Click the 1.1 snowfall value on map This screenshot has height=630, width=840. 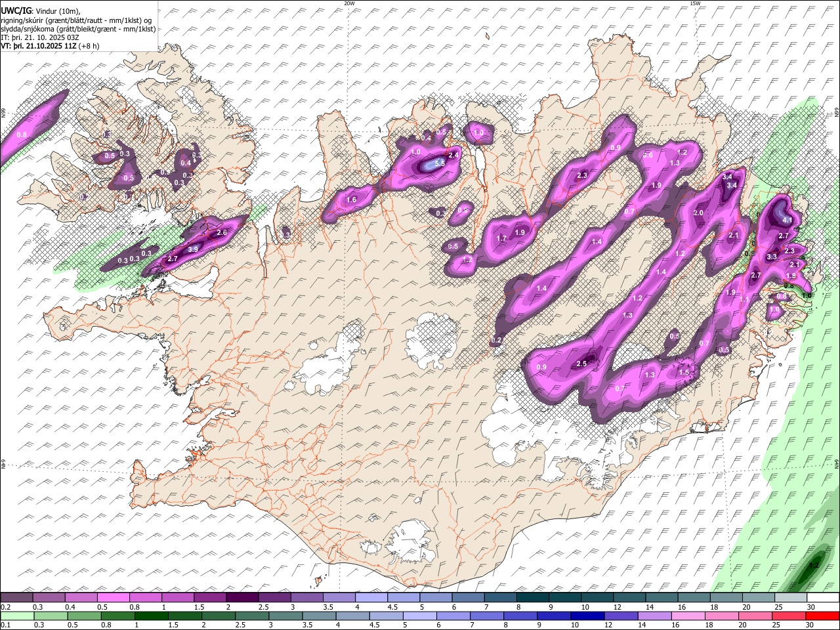coord(744,299)
